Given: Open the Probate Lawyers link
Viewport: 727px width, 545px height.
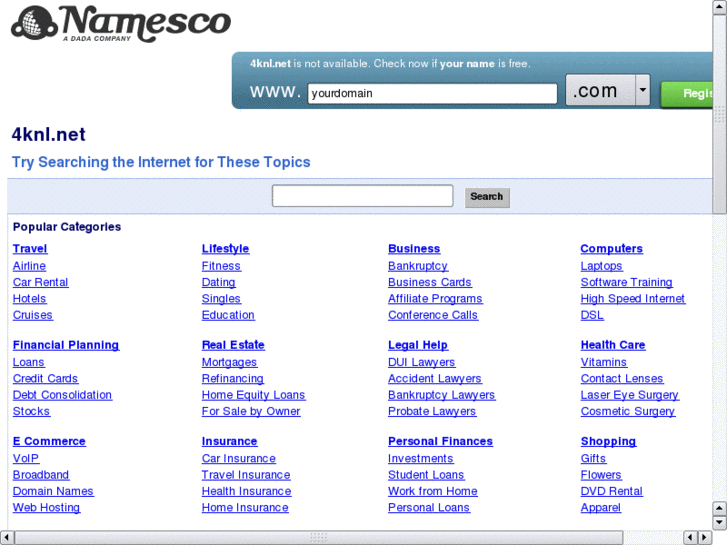Looking at the screenshot, I should pos(432,411).
